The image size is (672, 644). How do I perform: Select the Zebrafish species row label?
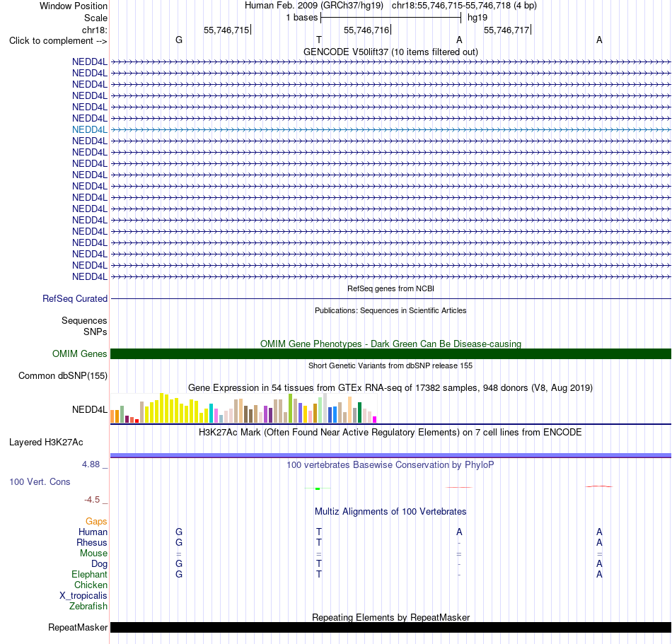pos(88,607)
